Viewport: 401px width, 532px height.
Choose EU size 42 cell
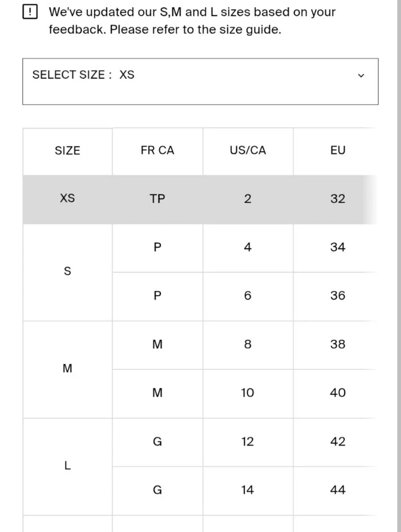click(x=338, y=442)
